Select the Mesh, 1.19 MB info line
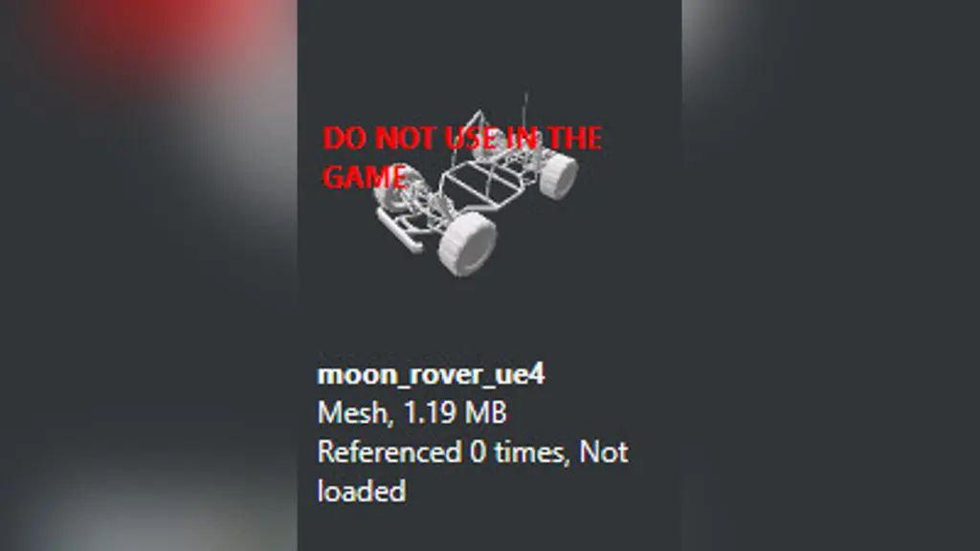The image size is (980, 551). click(412, 413)
